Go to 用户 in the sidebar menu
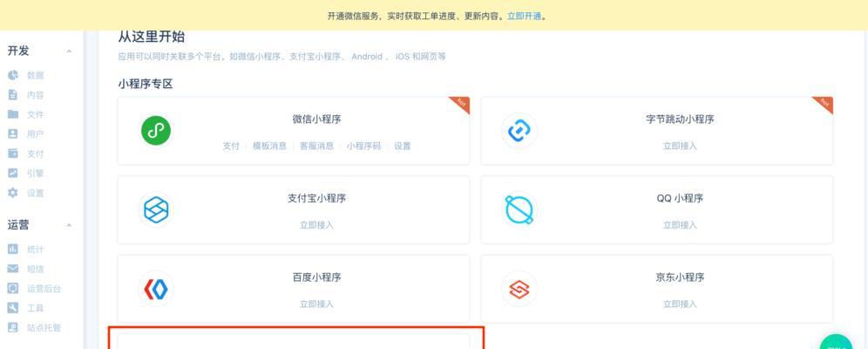This screenshot has width=868, height=349. (36, 134)
